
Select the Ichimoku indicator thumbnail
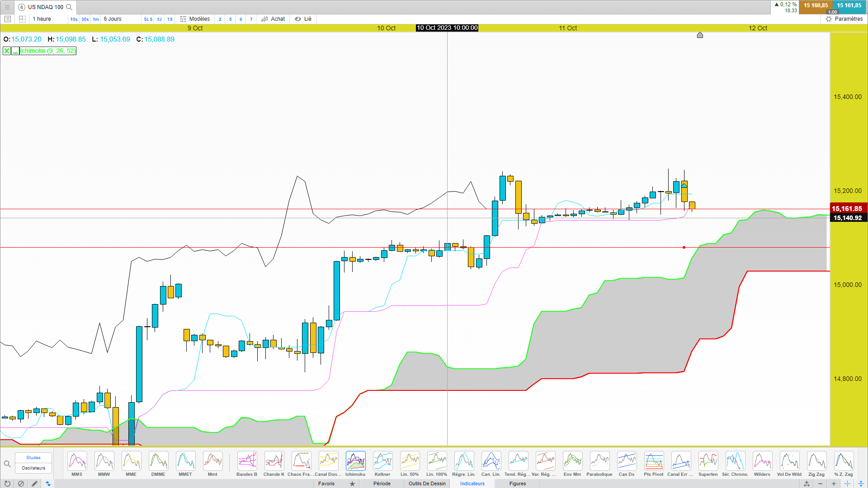(355, 461)
